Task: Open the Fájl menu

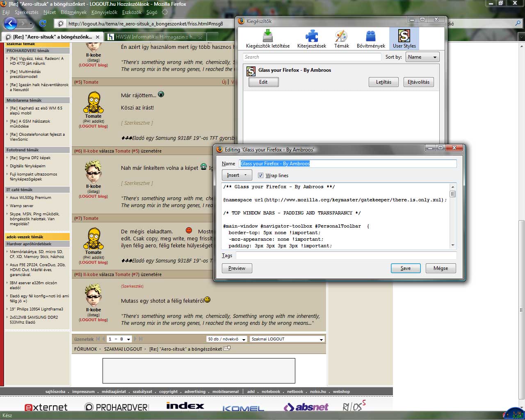Action: 6,12
